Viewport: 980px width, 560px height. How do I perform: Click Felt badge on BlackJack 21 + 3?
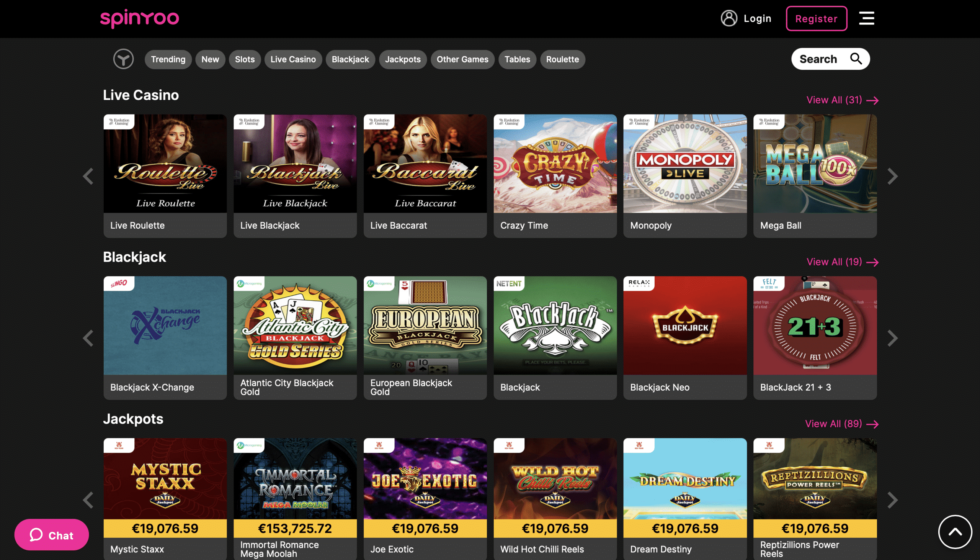[x=769, y=283]
